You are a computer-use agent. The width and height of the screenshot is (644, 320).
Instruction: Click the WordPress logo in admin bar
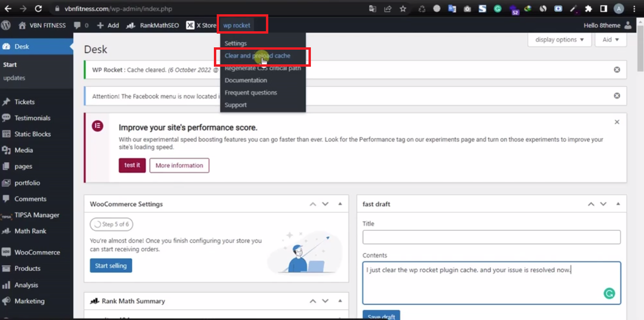[x=6, y=25]
